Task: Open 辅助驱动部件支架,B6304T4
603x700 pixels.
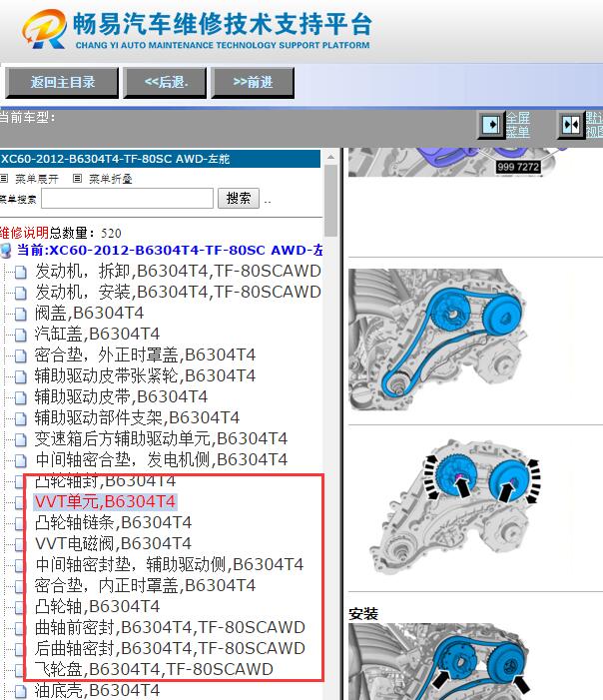Action: (137, 417)
